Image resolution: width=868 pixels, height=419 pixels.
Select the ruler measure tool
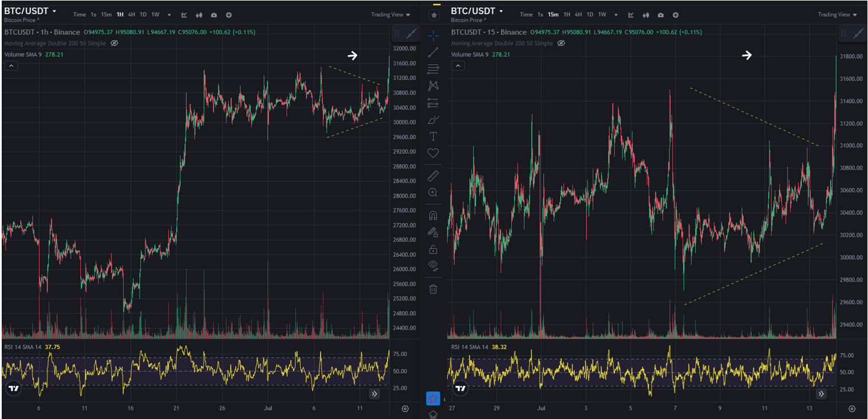(x=433, y=175)
